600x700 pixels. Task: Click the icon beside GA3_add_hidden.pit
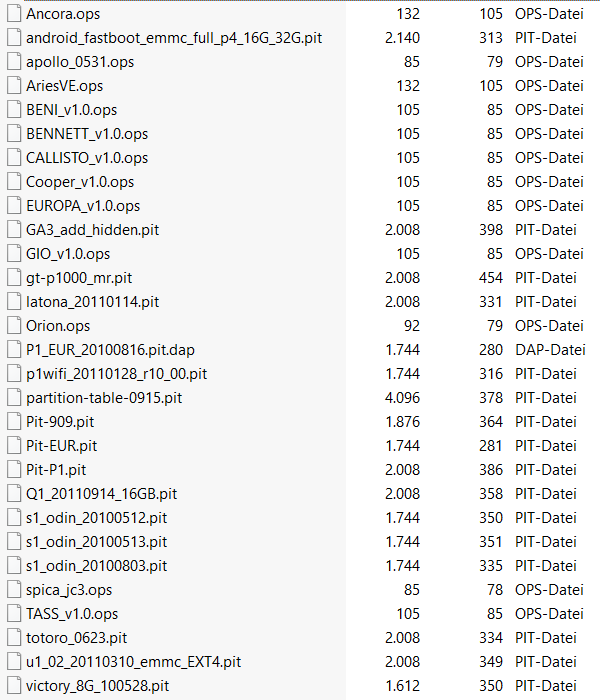pos(13,230)
